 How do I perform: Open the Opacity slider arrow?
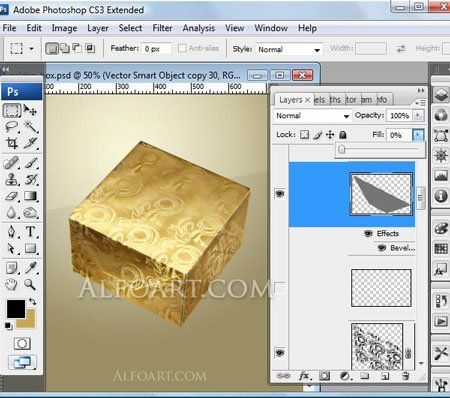tap(418, 115)
